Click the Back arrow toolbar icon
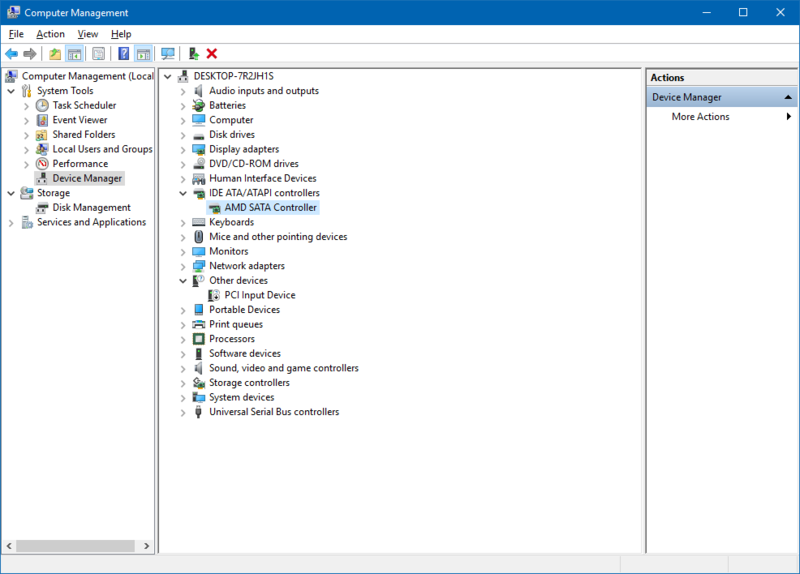Viewport: 800px width, 574px height. (11, 54)
